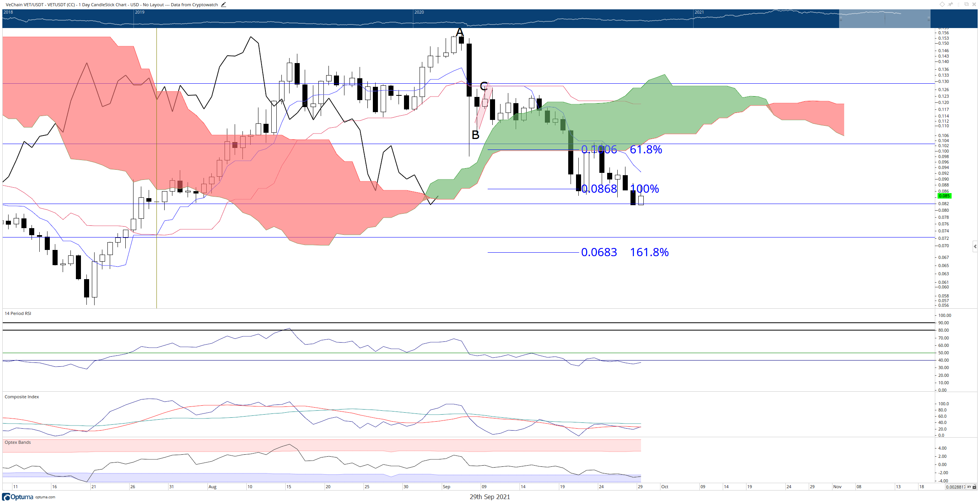This screenshot has width=980, height=503.
Task: Click the Composite Index panel label
Action: [x=22, y=397]
